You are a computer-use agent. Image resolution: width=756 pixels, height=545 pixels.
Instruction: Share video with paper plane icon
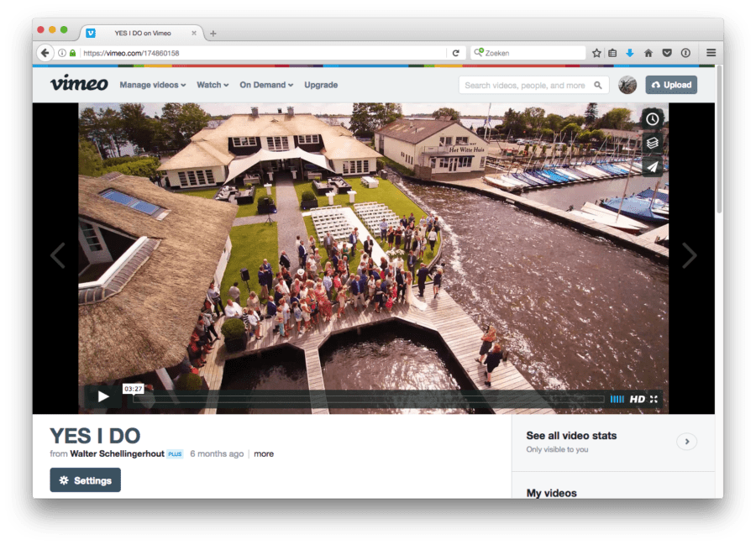coord(652,167)
